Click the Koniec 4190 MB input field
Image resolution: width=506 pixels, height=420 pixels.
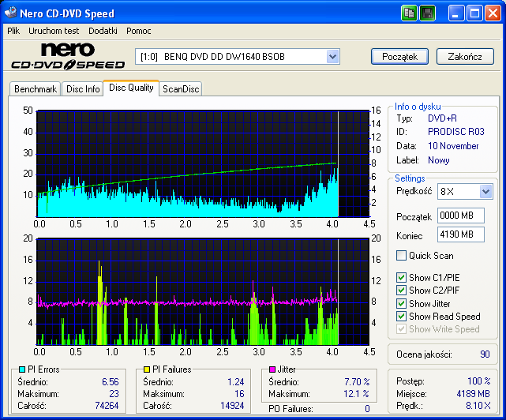[461, 234]
